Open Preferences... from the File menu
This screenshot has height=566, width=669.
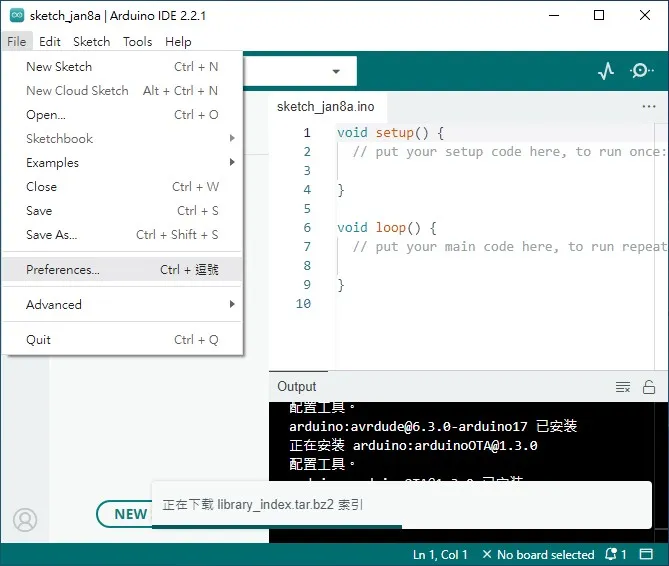[122, 269]
